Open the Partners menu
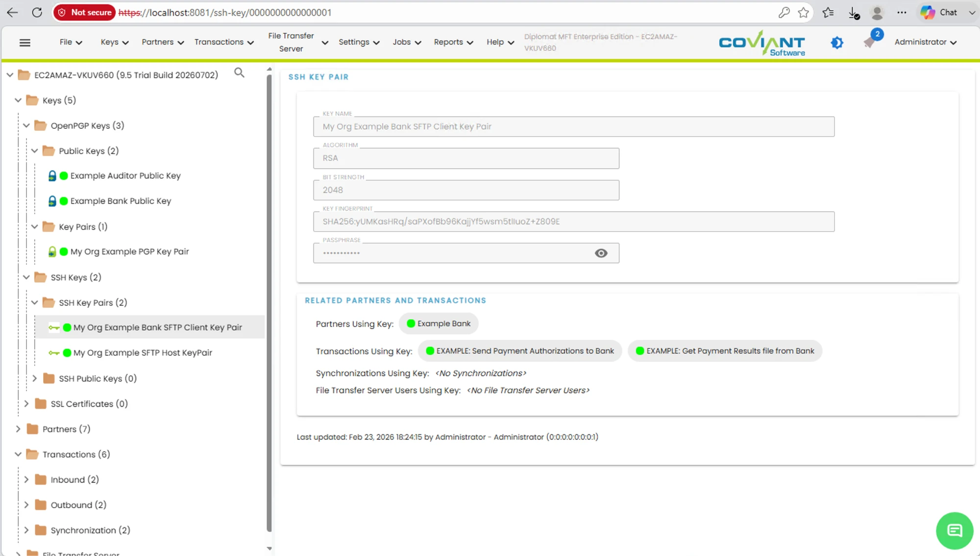 (x=163, y=42)
